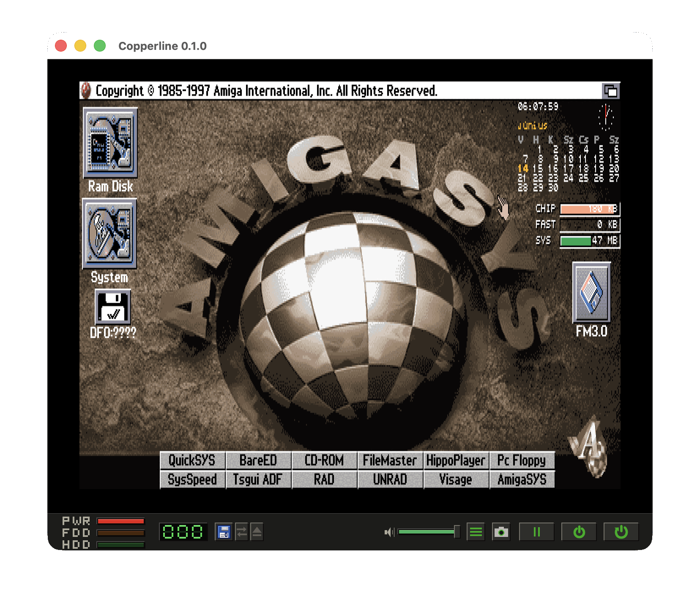
Task: Click the power button icon
Action: click(579, 532)
